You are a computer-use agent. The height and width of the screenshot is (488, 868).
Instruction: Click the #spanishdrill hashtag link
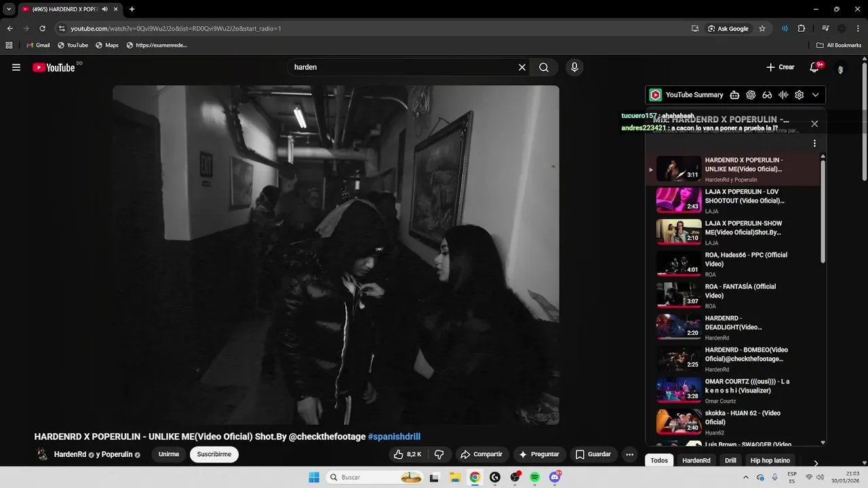(x=394, y=436)
